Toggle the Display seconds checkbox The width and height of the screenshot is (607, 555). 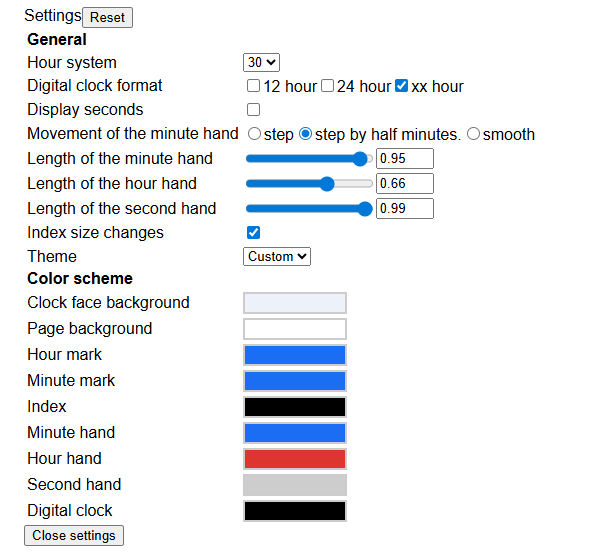point(254,110)
